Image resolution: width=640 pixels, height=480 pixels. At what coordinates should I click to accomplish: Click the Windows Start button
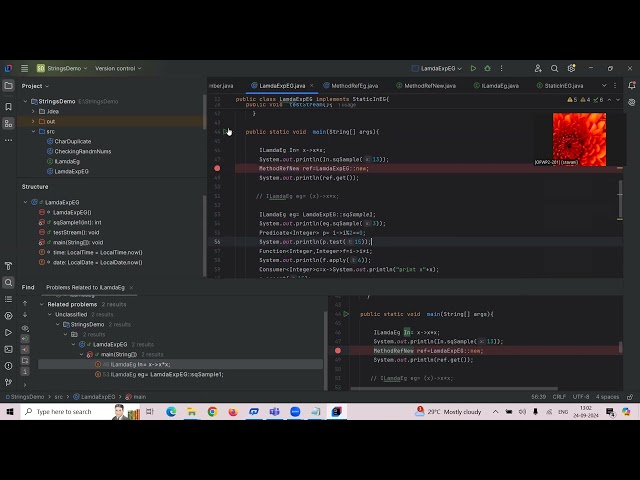[10, 412]
